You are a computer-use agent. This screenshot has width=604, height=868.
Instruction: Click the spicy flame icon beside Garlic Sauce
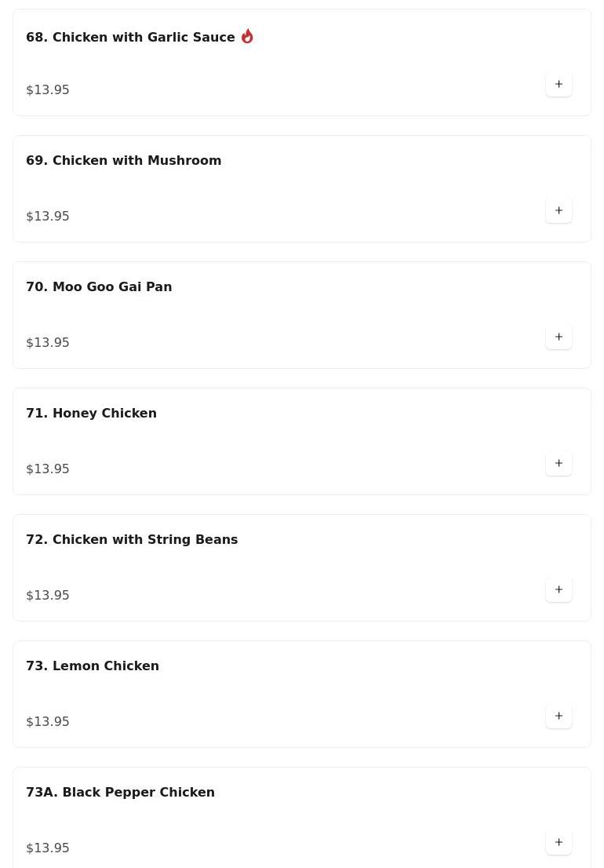click(x=247, y=37)
